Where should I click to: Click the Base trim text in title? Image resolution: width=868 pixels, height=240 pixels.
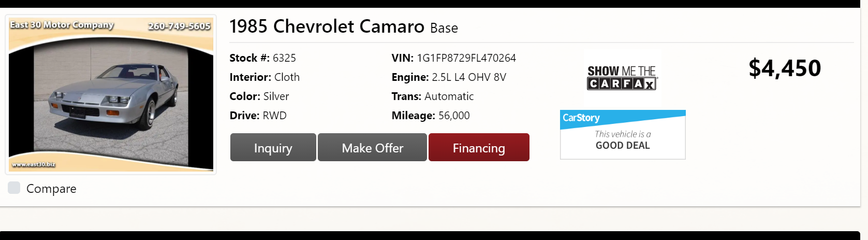click(444, 28)
